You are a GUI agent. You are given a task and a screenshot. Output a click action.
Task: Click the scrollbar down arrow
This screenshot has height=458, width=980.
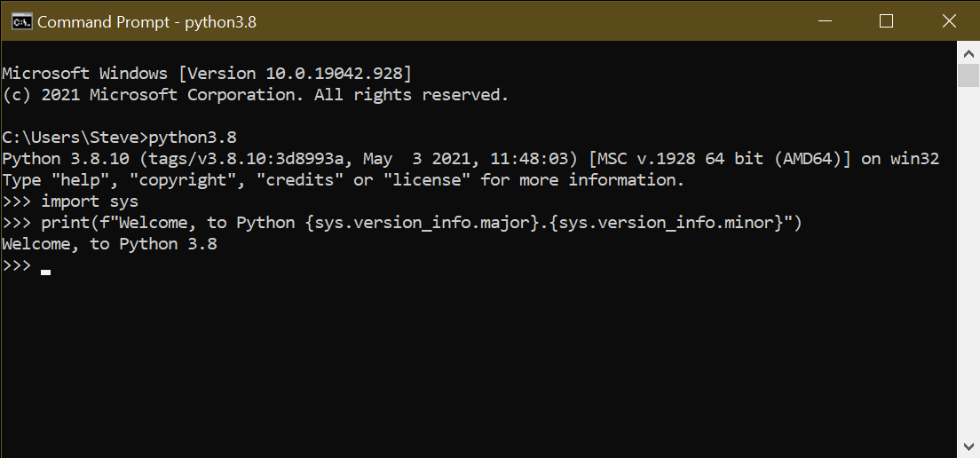968,445
